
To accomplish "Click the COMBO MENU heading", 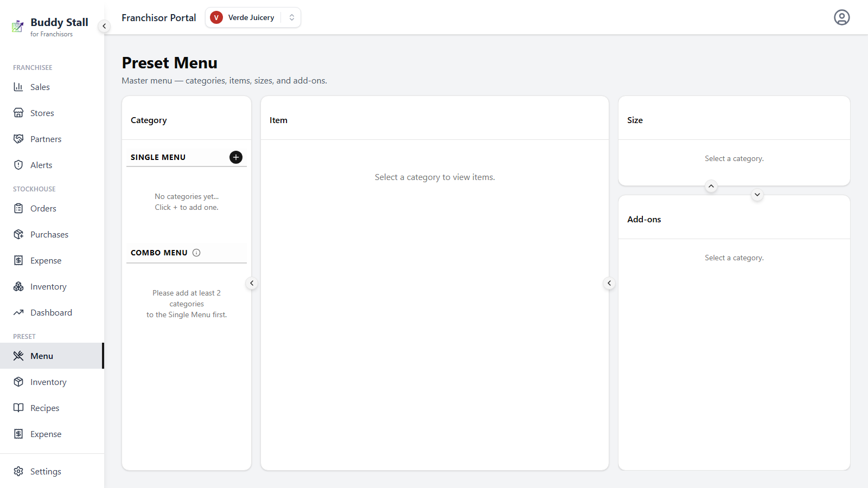I will pyautogui.click(x=159, y=253).
